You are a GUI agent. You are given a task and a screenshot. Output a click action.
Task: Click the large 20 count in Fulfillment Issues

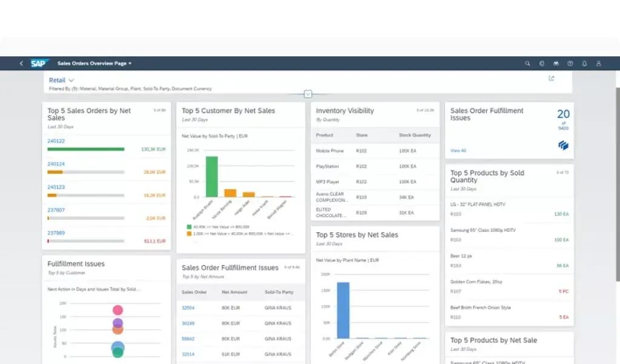tap(563, 114)
